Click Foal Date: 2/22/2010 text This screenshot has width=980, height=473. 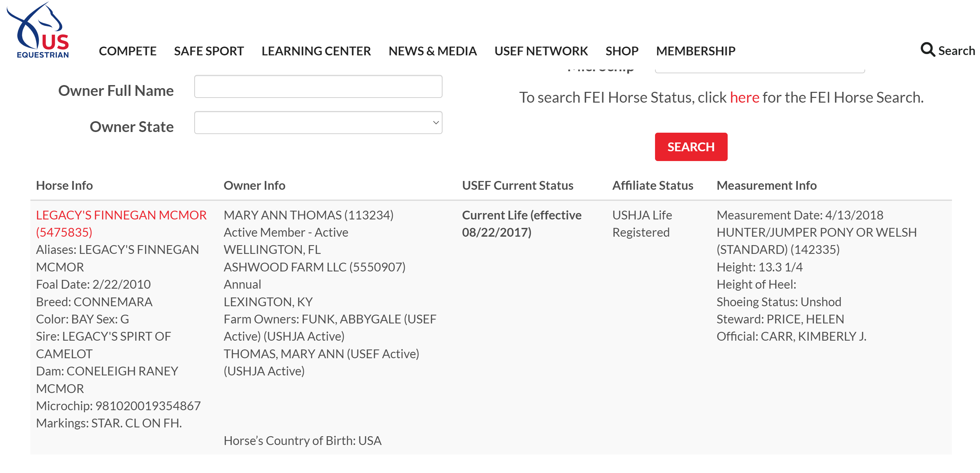(93, 284)
